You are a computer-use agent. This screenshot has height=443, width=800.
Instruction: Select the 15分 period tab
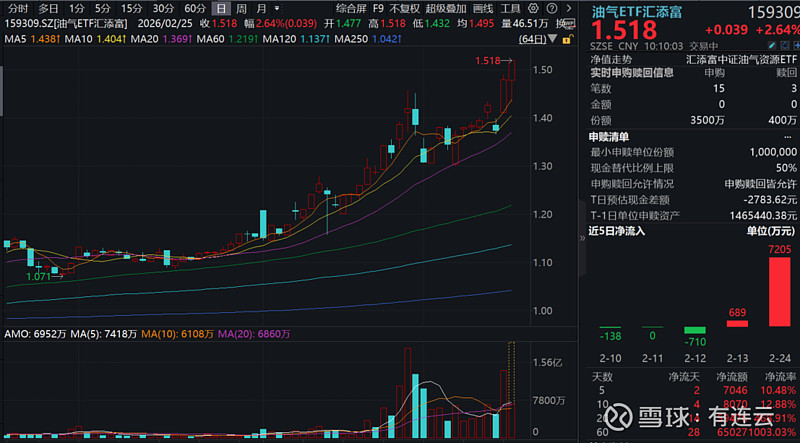pos(132,8)
